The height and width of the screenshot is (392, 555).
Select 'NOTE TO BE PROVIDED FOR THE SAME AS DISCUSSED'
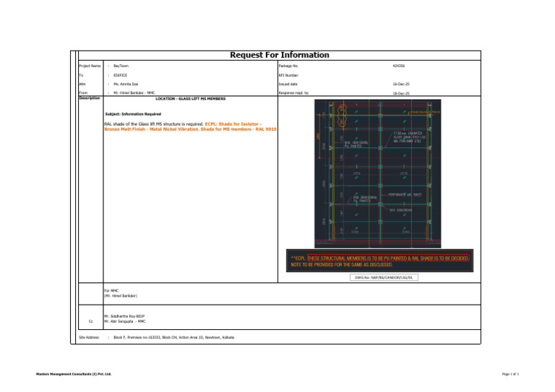[342, 265]
